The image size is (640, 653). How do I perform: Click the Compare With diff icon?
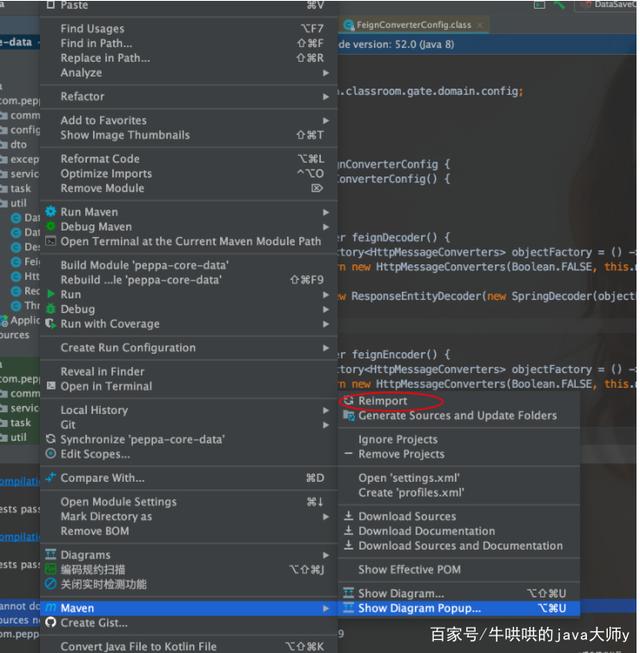tap(50, 477)
